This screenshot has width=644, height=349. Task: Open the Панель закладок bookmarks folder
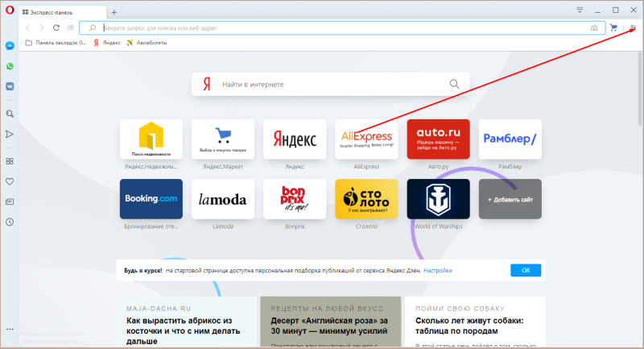(x=56, y=43)
